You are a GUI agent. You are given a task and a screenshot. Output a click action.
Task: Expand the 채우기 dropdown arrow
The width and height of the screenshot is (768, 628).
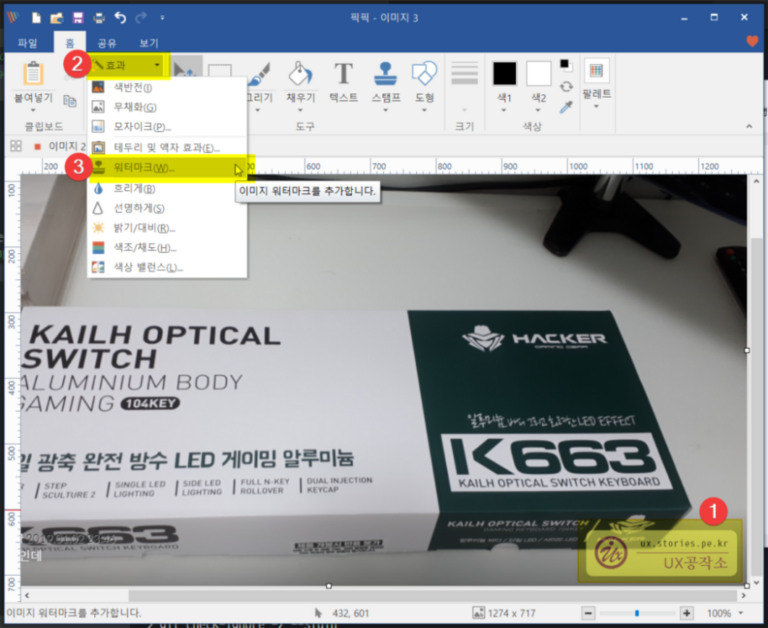pos(300,110)
